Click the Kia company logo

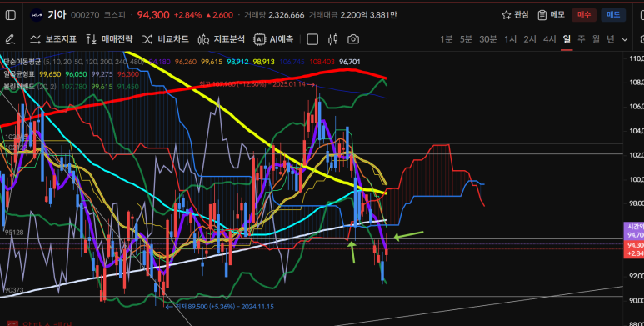(37, 15)
